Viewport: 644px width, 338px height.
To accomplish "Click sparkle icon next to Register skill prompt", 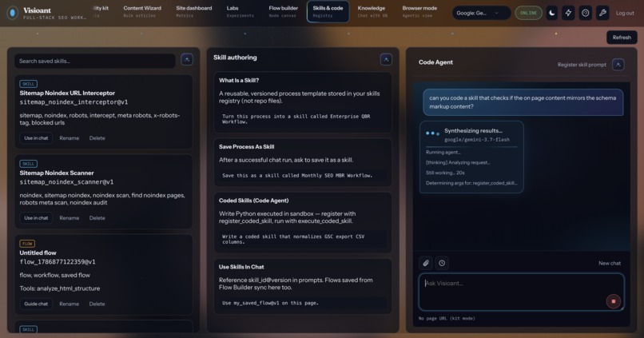I will pyautogui.click(x=618, y=65).
